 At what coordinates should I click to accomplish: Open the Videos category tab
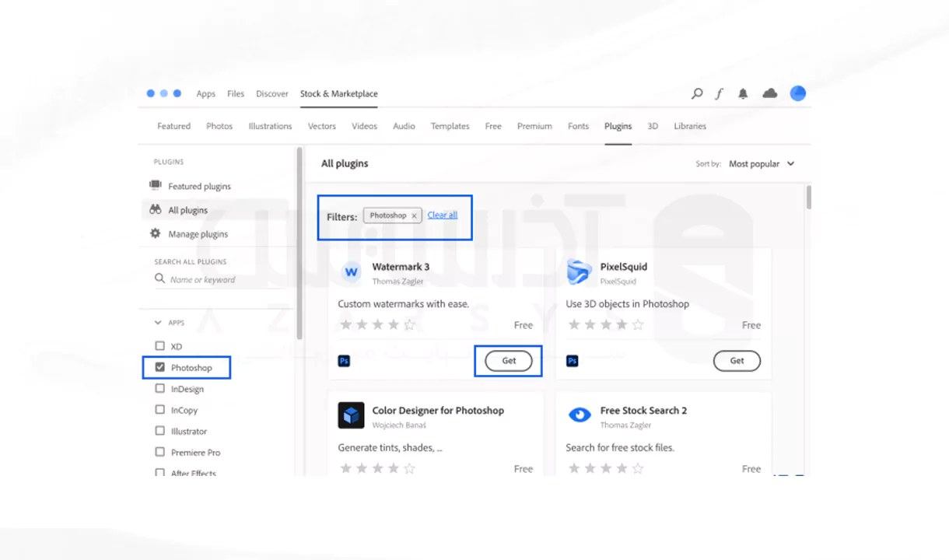(x=364, y=126)
